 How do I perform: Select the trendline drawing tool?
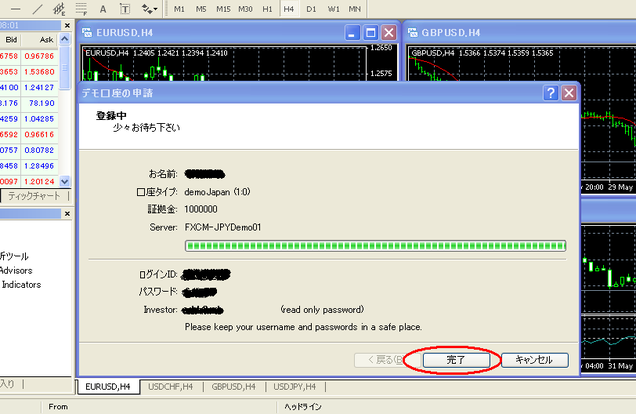[x=37, y=9]
